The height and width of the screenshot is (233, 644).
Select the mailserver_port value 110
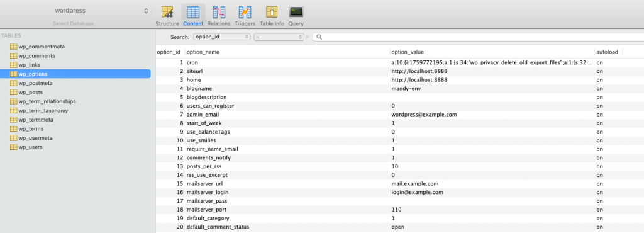tap(396, 210)
